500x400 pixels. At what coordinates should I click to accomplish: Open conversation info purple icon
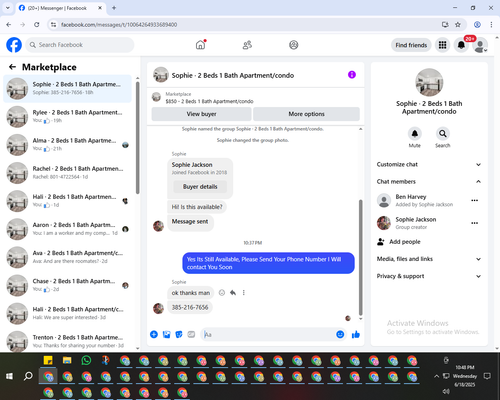pos(352,75)
